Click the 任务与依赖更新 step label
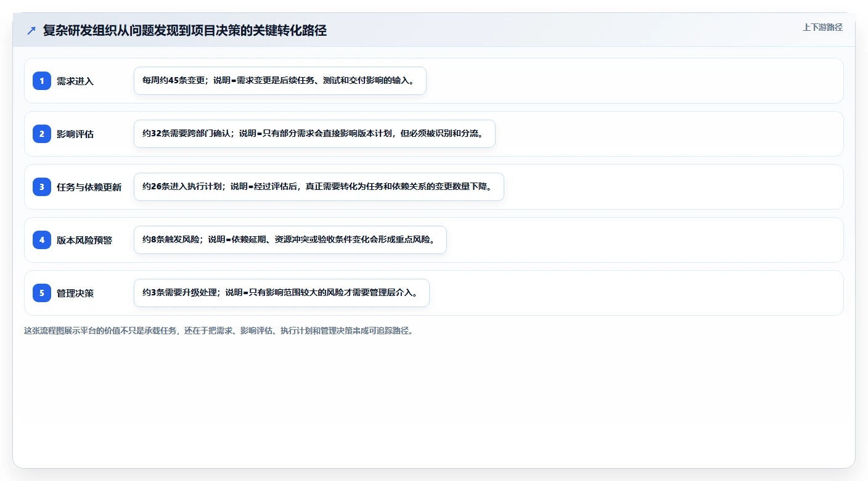Screen dimensions: 868x481 (89, 187)
